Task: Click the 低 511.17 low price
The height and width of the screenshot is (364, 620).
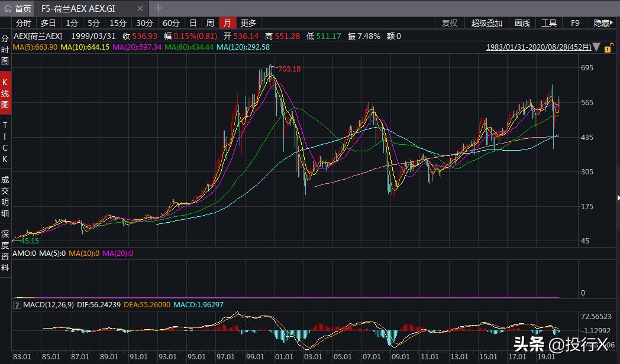Action: tap(324, 36)
